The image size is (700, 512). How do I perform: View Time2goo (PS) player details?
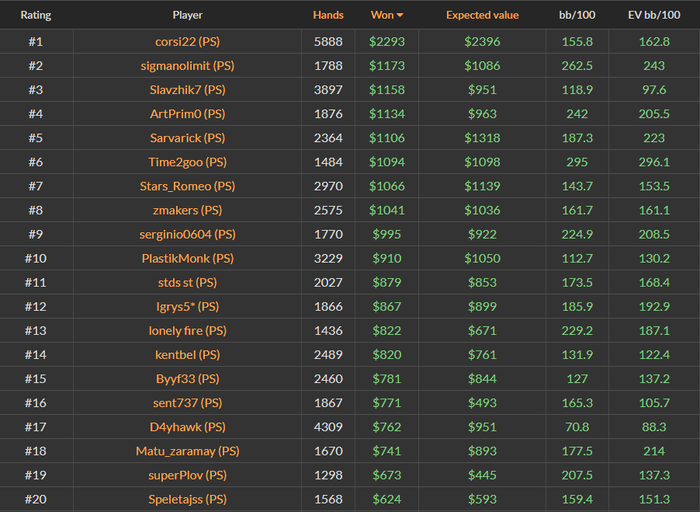[187, 162]
